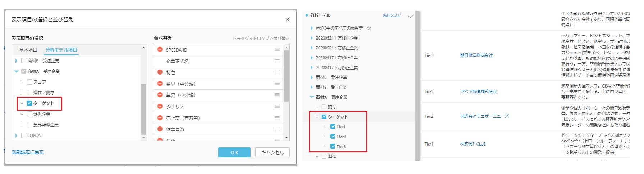Remove SPEEDA ID using its red minus icon
The image size is (644, 174).
pyautogui.click(x=160, y=50)
